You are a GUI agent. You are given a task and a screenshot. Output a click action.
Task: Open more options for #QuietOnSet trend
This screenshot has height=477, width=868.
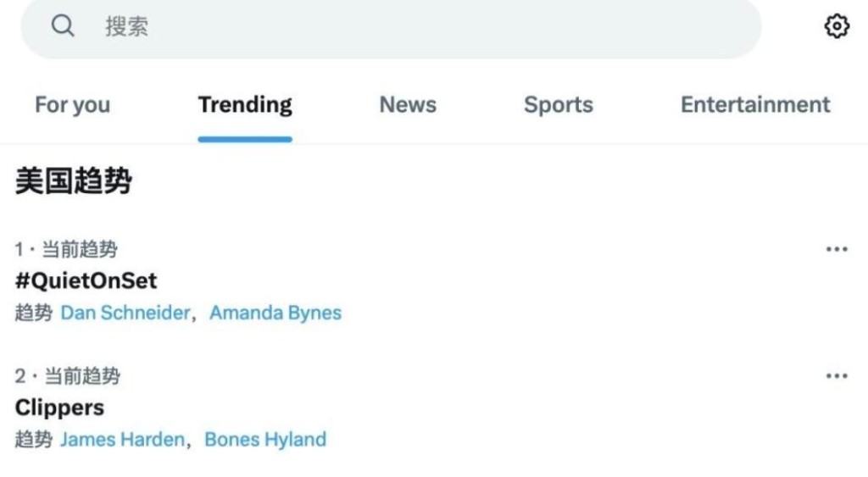tap(837, 249)
